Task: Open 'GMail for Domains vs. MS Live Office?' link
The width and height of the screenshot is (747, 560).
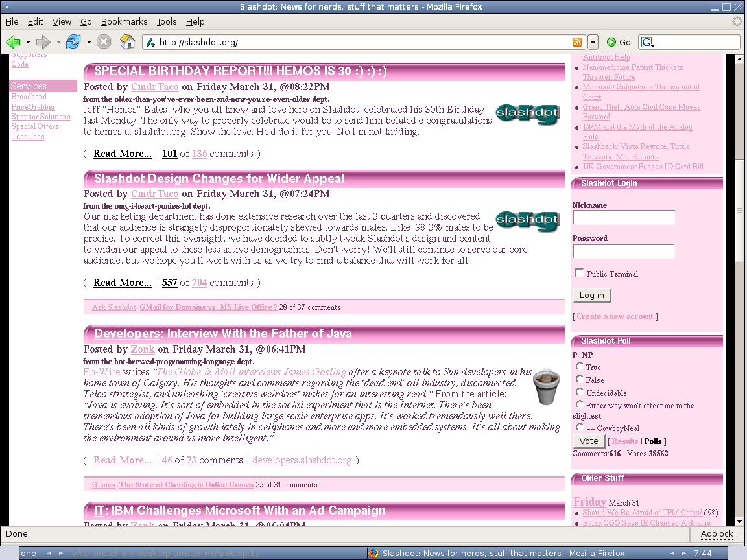Action: [208, 307]
